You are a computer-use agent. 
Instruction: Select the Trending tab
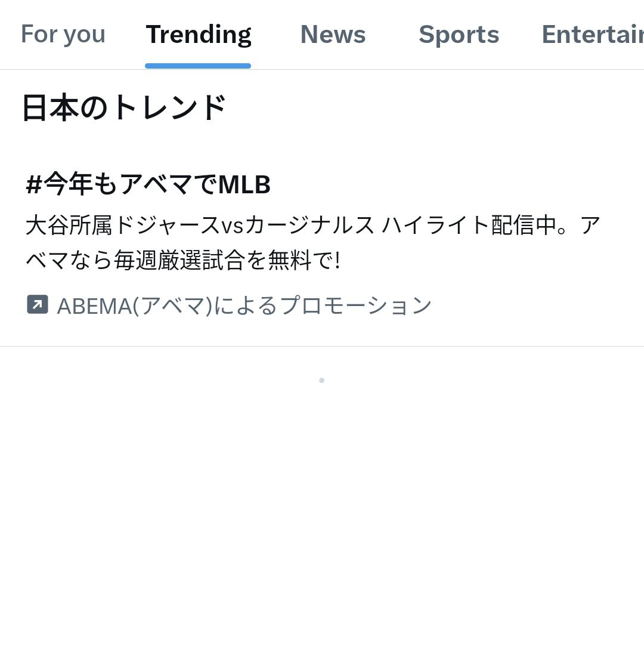[198, 35]
